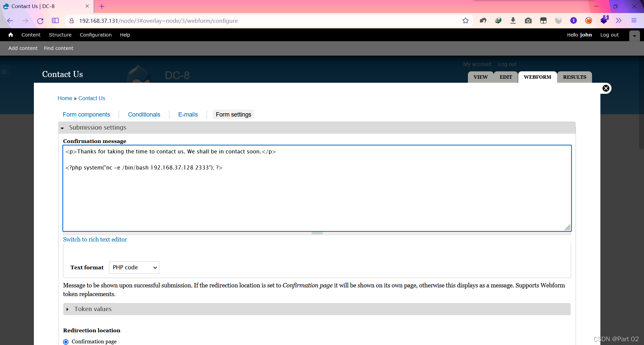Click the site security lock icon

click(x=71, y=21)
